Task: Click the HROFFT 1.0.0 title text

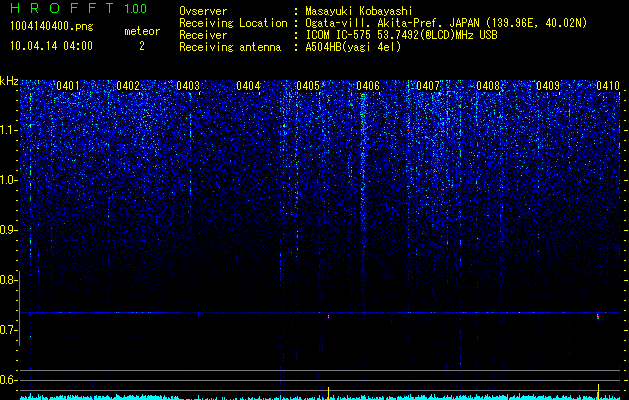Action: pos(79,8)
